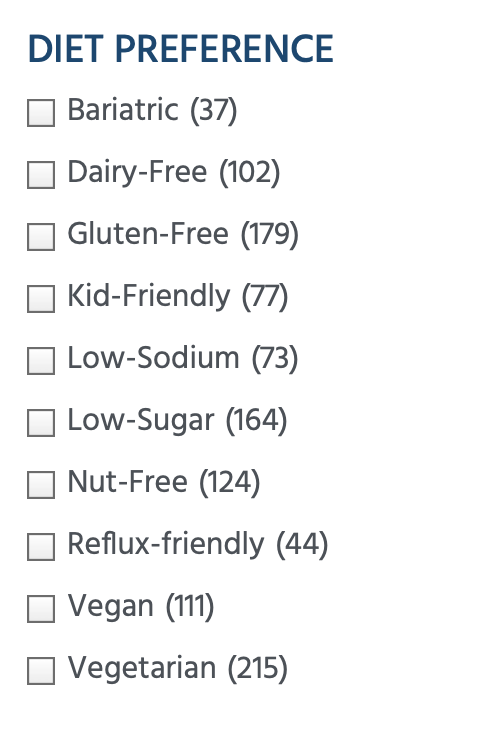This screenshot has height=734, width=480.
Task: Check the Low-Sugar checkbox
Action: pyautogui.click(x=41, y=423)
